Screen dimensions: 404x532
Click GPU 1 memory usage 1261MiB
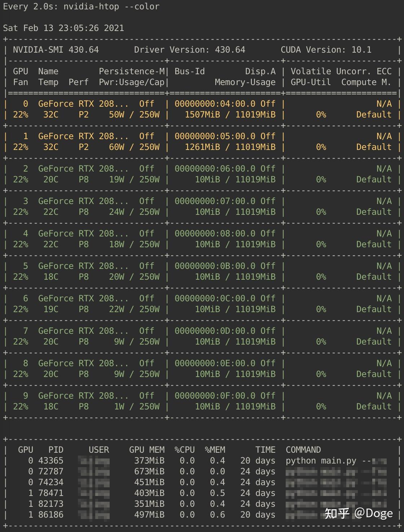click(x=202, y=147)
